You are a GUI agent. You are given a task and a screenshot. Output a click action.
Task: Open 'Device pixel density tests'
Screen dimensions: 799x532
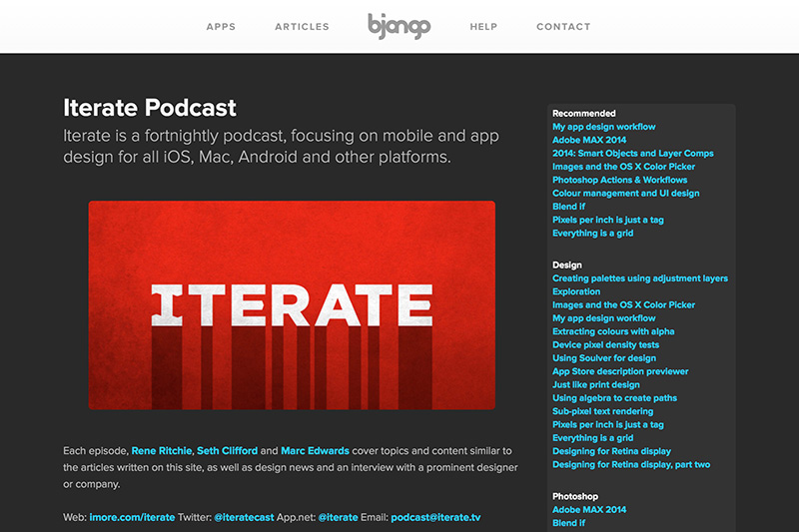pos(606,344)
